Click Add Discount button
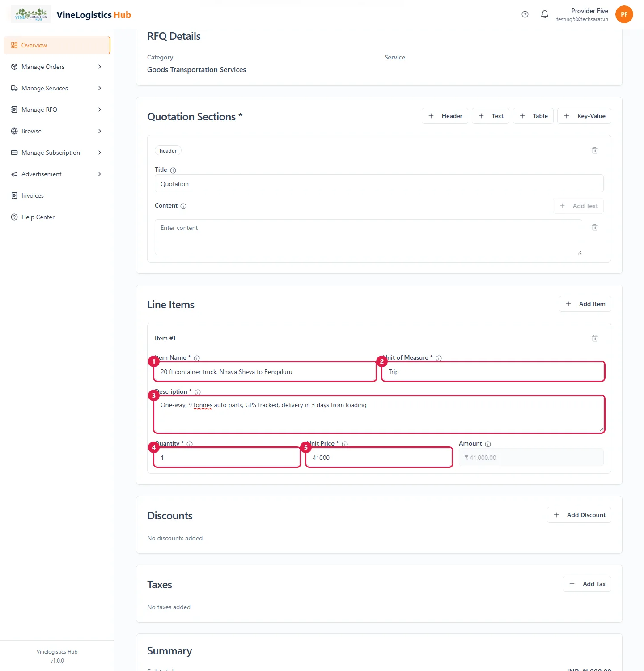The width and height of the screenshot is (644, 671). (x=579, y=515)
